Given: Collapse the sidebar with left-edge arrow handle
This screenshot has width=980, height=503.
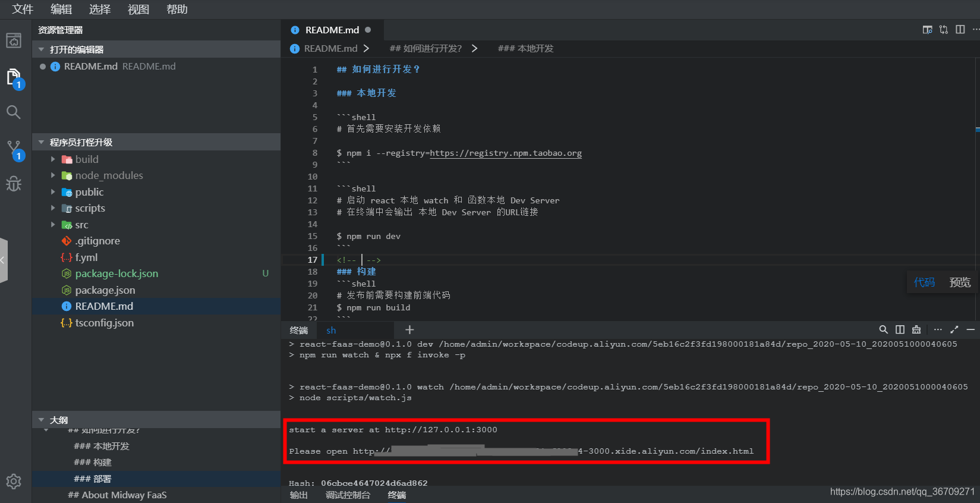Looking at the screenshot, I should [4, 260].
